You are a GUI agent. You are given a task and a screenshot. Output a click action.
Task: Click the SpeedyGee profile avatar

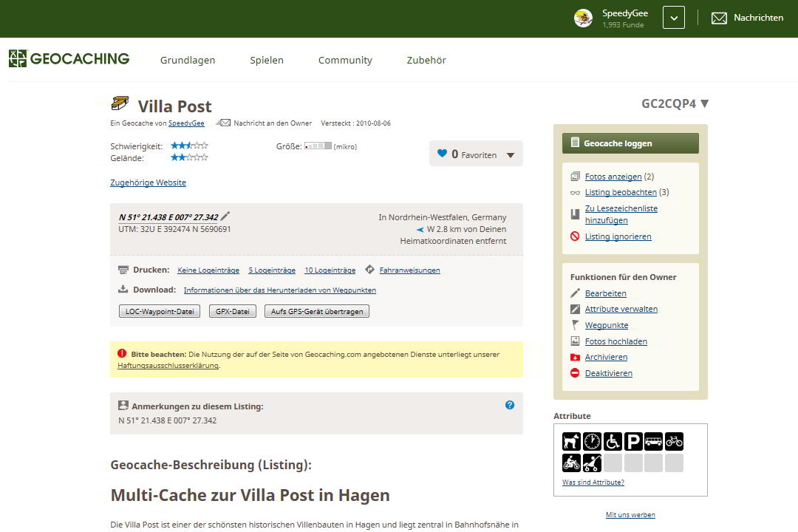(x=583, y=18)
